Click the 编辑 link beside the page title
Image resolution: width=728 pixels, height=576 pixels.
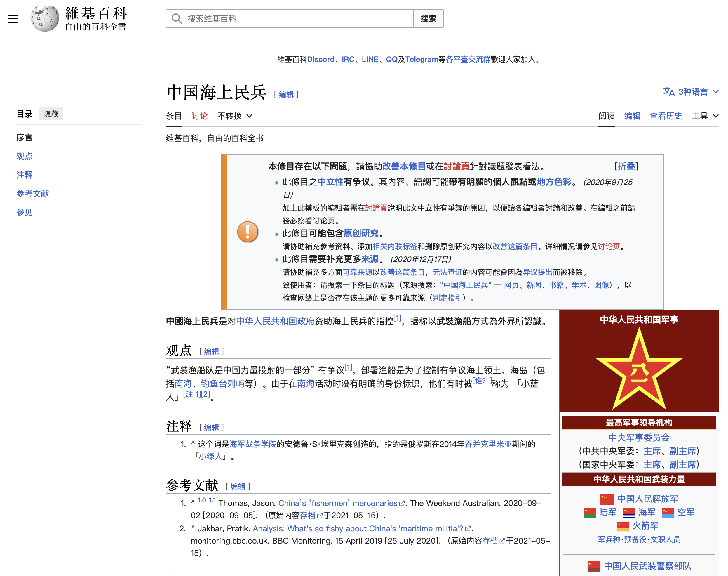click(x=286, y=94)
